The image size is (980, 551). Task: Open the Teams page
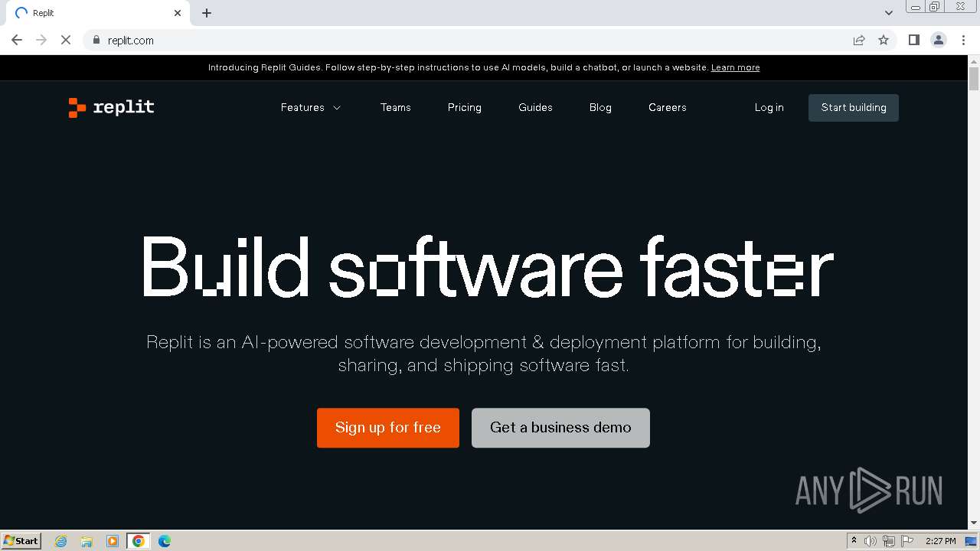(x=396, y=107)
